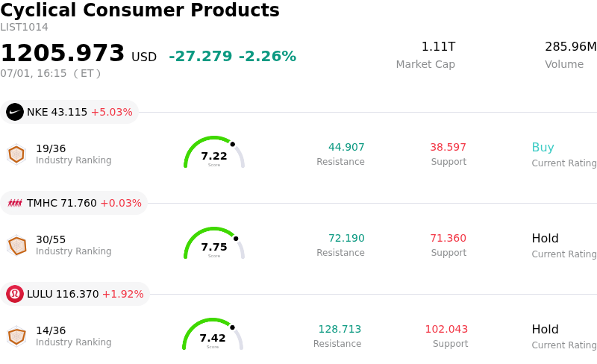
Task: Select the Hold current rating for TMHC
Action: point(546,238)
